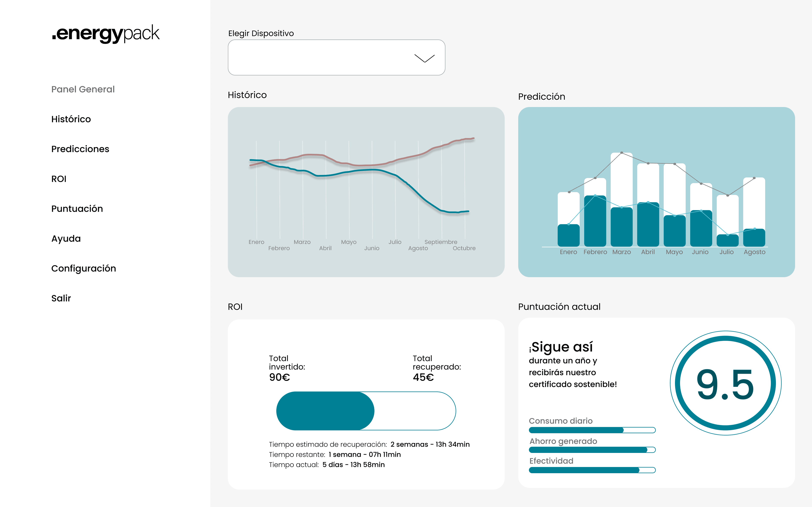Open the Puntuación section
Screen dimensions: 812x507
coord(77,209)
